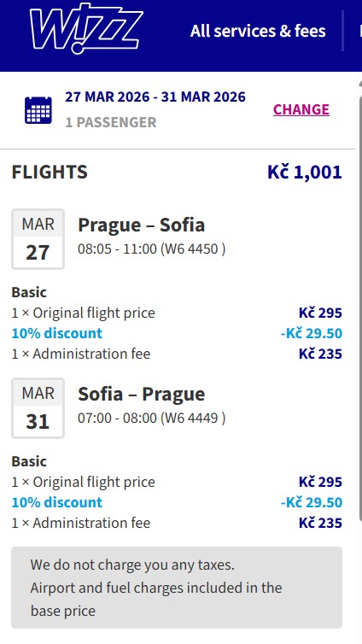Click the MAR 27 date badge
This screenshot has height=644, width=362.
[x=38, y=239]
